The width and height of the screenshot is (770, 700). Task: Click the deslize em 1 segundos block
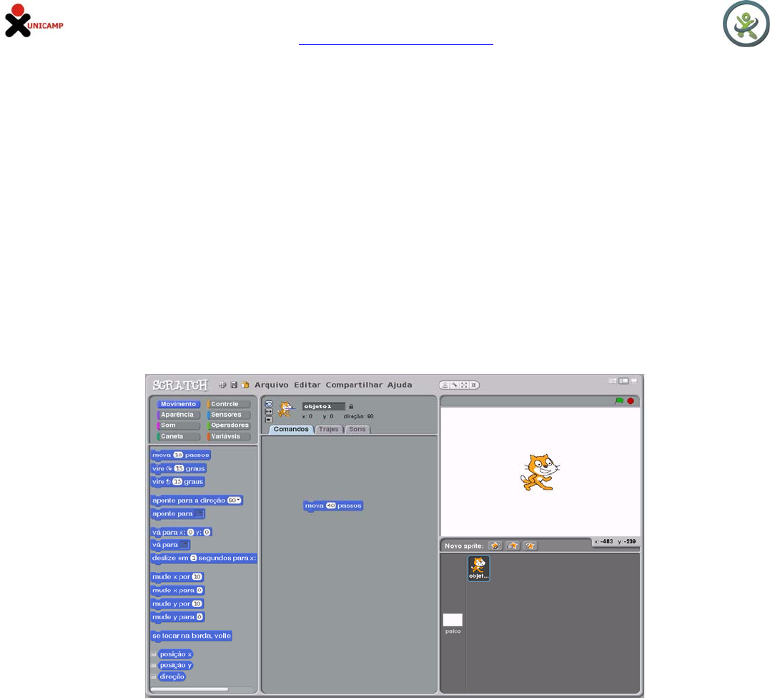(204, 558)
